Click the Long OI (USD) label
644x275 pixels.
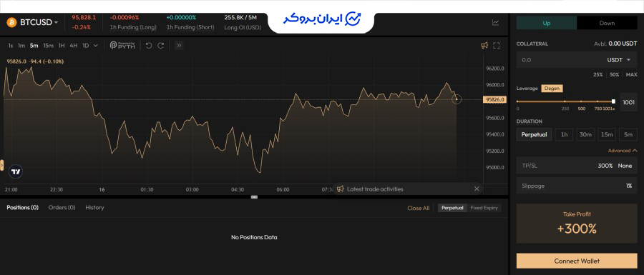[243, 27]
